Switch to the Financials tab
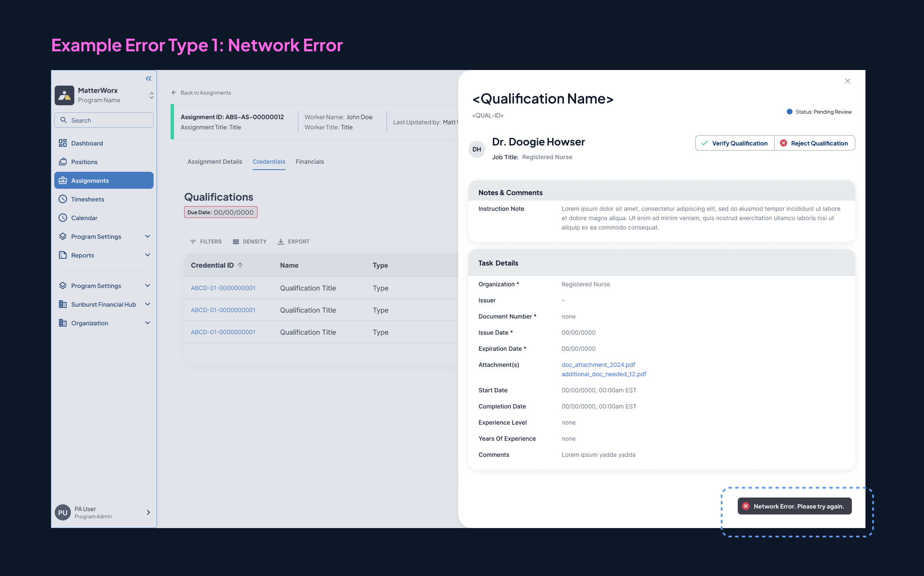The image size is (924, 576). pos(310,162)
